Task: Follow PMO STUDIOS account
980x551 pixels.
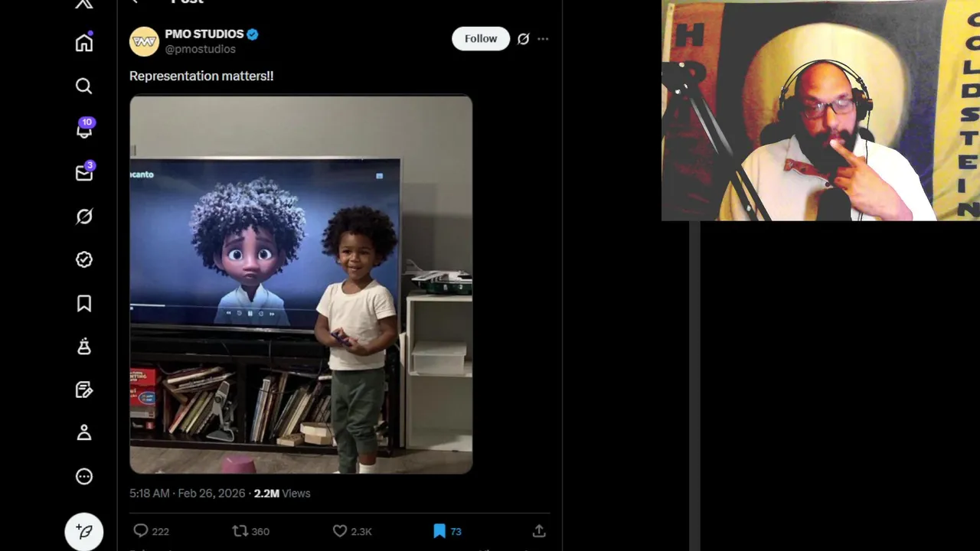Action: coord(481,39)
